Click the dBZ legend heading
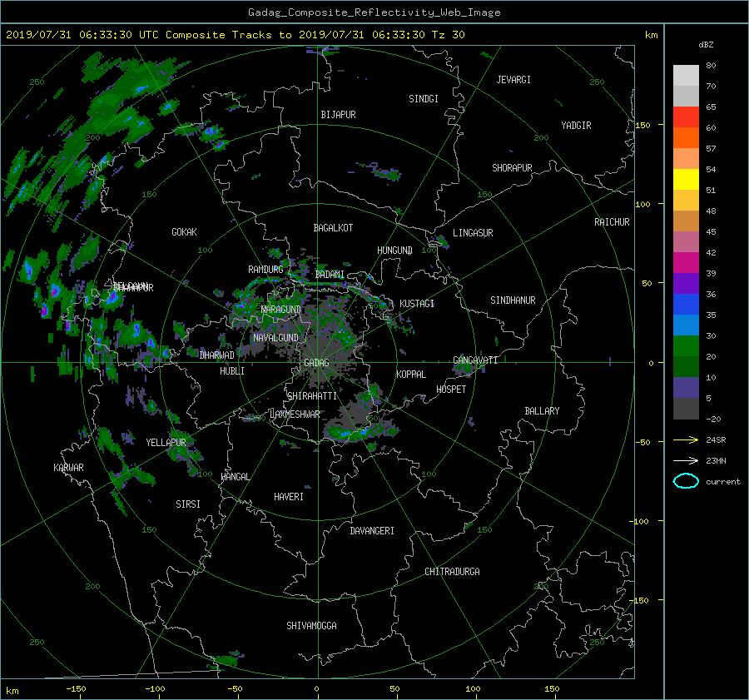 [706, 45]
